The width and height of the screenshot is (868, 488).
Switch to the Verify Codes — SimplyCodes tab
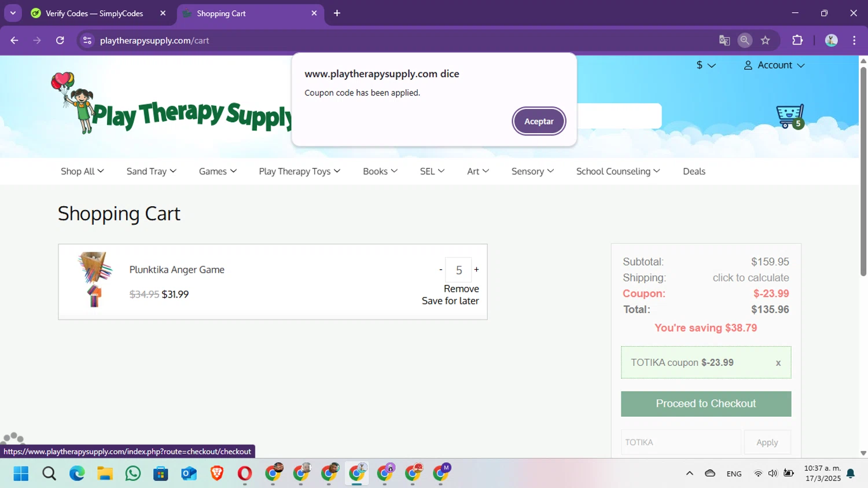tap(94, 13)
